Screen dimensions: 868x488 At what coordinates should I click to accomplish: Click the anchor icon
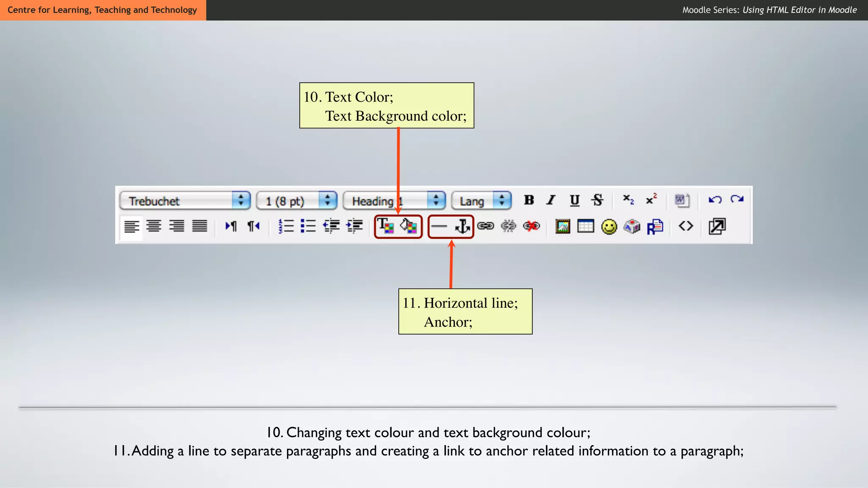[x=462, y=226]
